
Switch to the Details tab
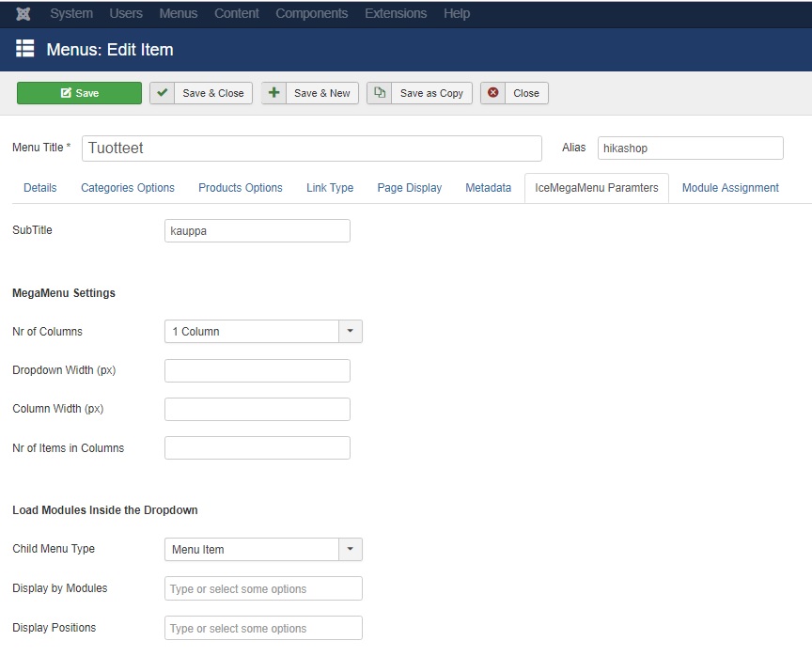coord(39,188)
